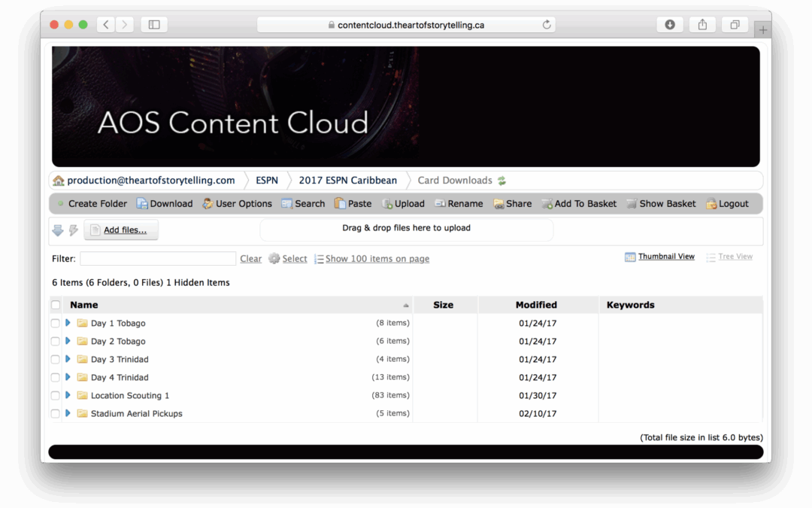Click Add To Basket in the toolbar
This screenshot has height=508, width=812.
(x=579, y=204)
